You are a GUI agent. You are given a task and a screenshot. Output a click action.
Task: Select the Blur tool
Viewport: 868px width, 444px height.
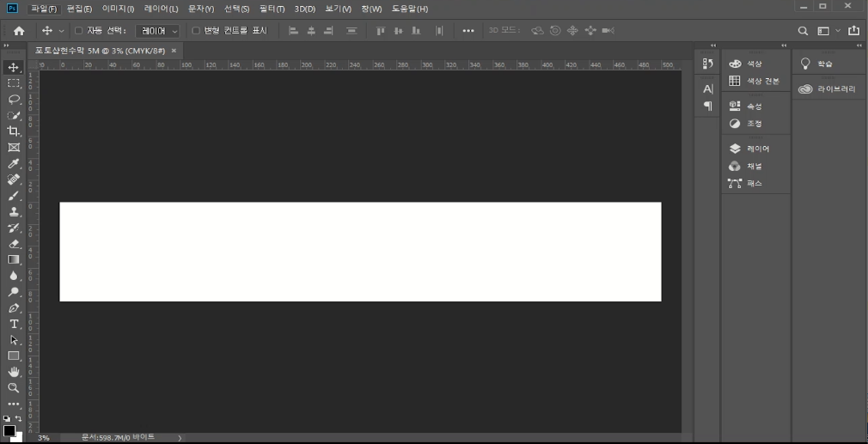click(13, 276)
